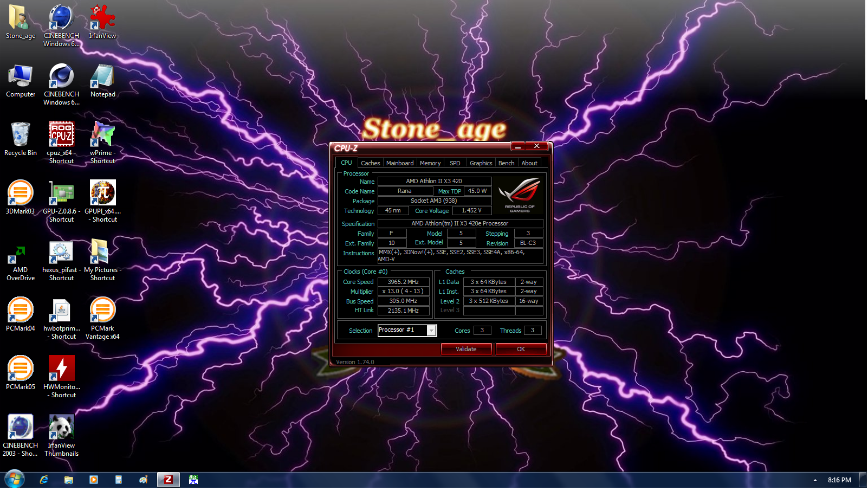Click the Core Voltage 1.452 V value

[472, 210]
